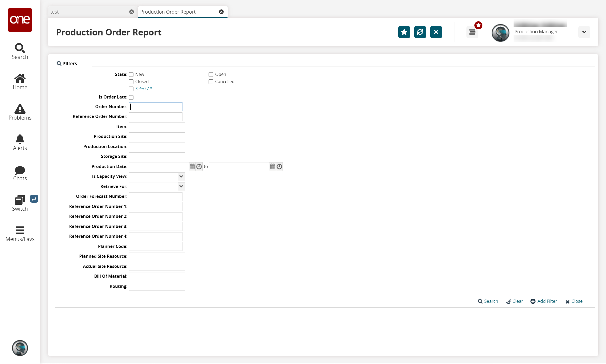Click the Add Filter link

[x=547, y=301]
